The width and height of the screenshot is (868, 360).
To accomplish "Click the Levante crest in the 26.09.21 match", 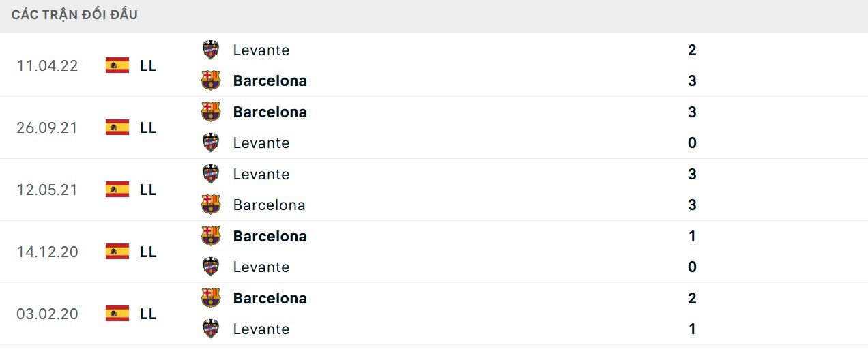I will (211, 142).
